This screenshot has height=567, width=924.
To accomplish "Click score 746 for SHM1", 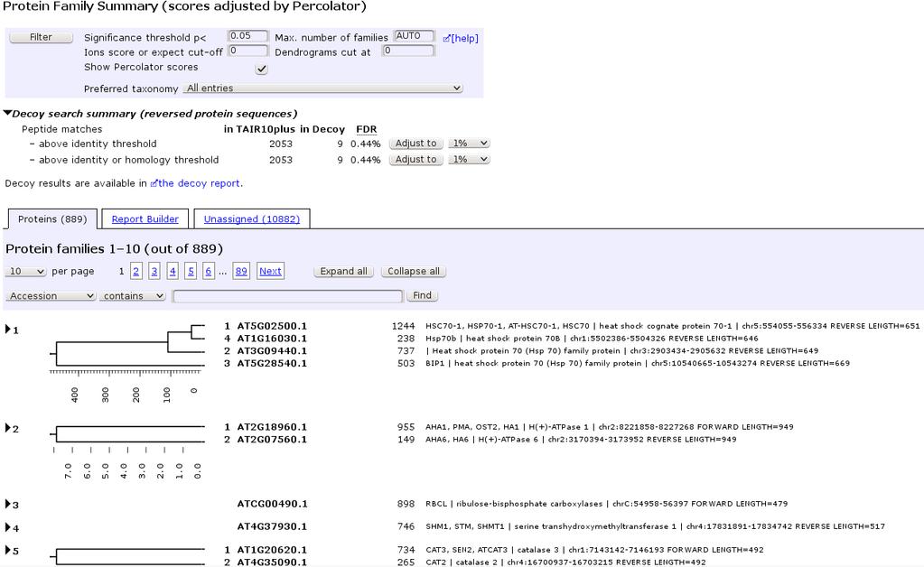I will pos(406,526).
